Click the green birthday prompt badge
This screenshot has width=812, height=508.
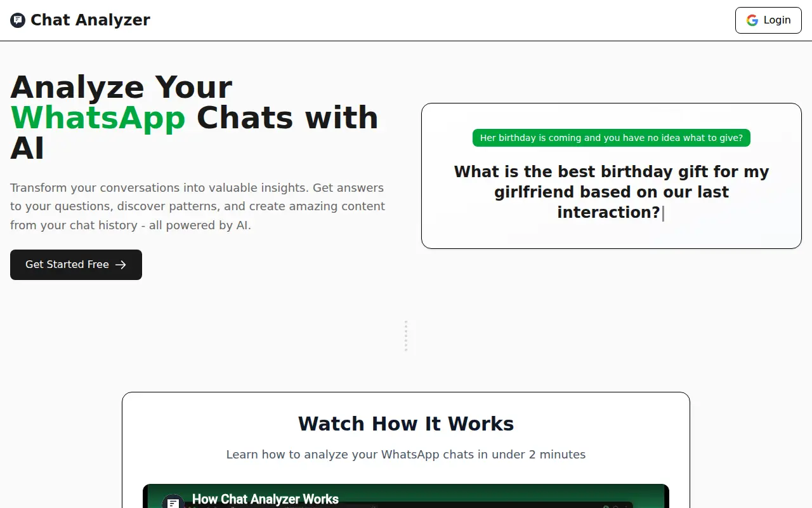612,138
